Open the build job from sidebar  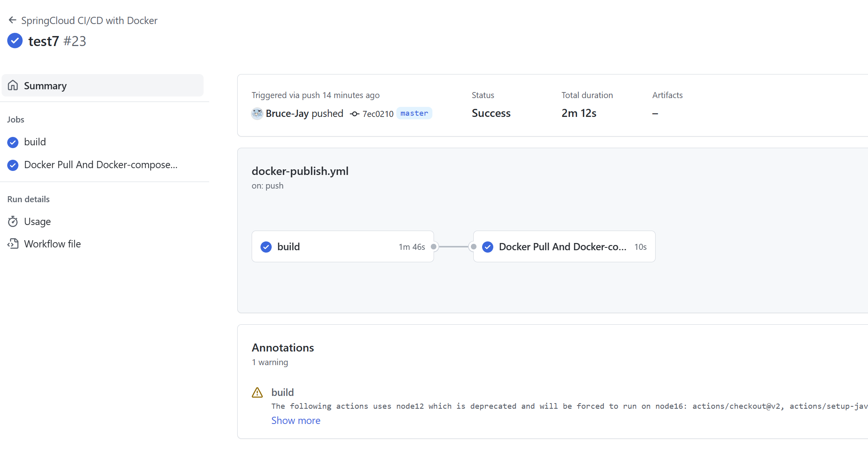pyautogui.click(x=35, y=142)
